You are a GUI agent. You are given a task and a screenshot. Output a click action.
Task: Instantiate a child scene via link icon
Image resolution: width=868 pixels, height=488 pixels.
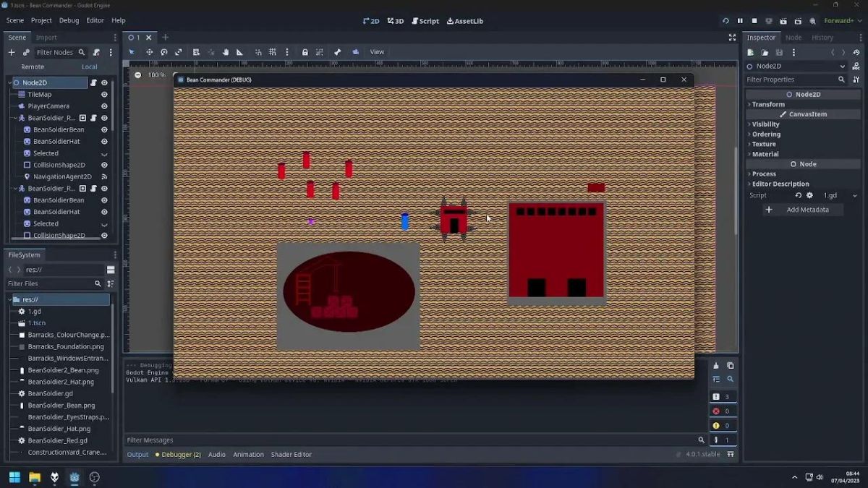point(26,52)
